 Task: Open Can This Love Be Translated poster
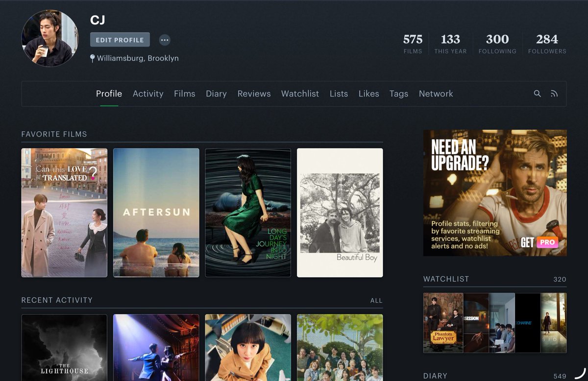coord(64,213)
